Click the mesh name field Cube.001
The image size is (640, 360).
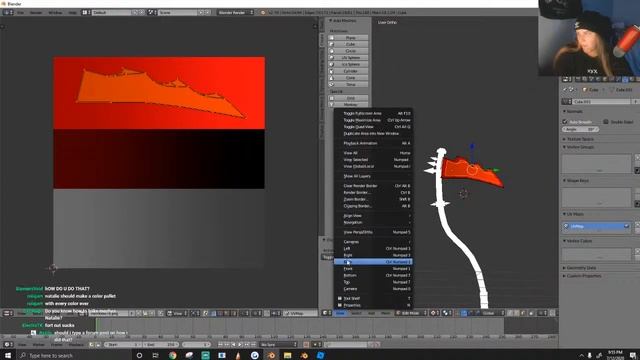[x=602, y=101]
